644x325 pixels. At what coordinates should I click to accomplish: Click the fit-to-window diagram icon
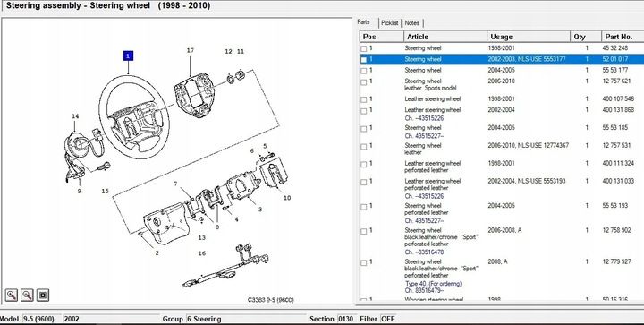coord(43,295)
